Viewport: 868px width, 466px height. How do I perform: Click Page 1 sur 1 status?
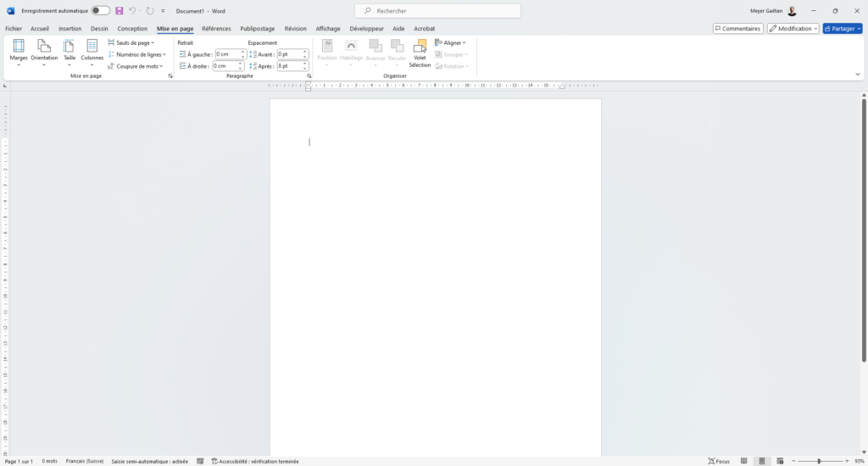coord(19,461)
